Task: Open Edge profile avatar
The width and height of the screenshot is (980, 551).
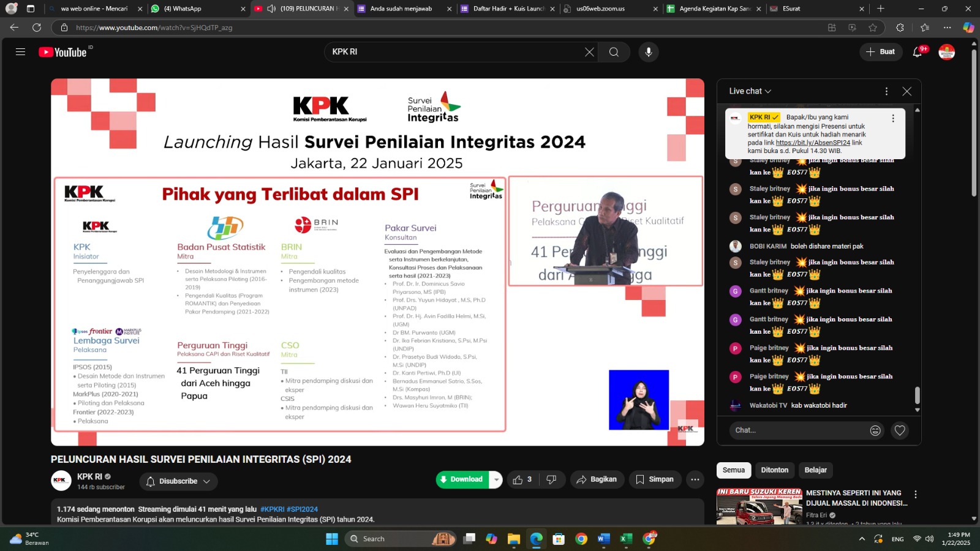Action: point(11,9)
